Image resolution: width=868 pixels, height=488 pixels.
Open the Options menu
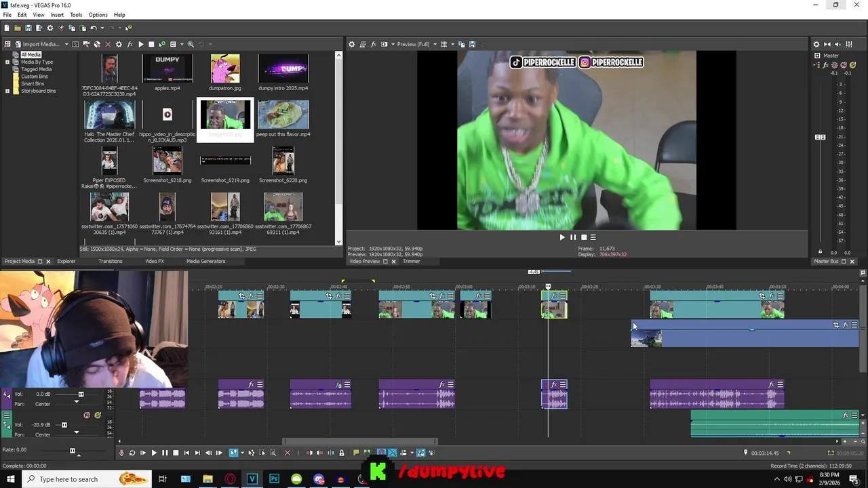tap(98, 15)
